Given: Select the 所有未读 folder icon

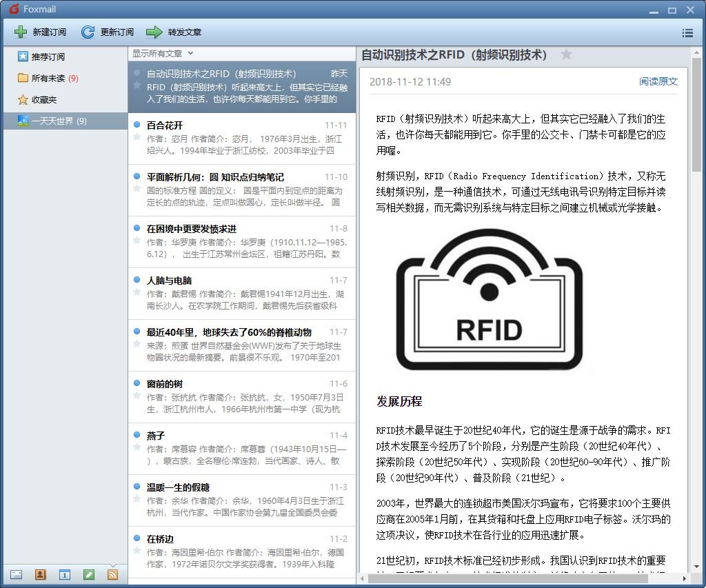Looking at the screenshot, I should [23, 78].
